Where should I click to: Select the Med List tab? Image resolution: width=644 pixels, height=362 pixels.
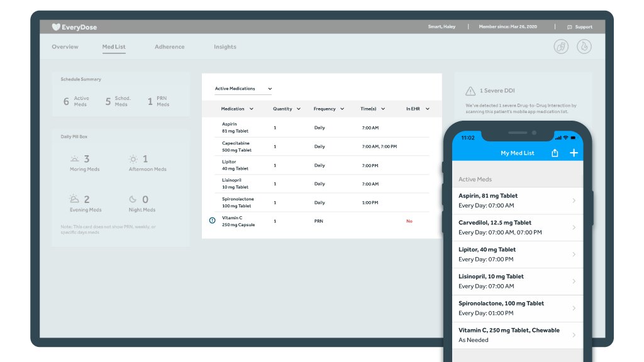tap(114, 47)
